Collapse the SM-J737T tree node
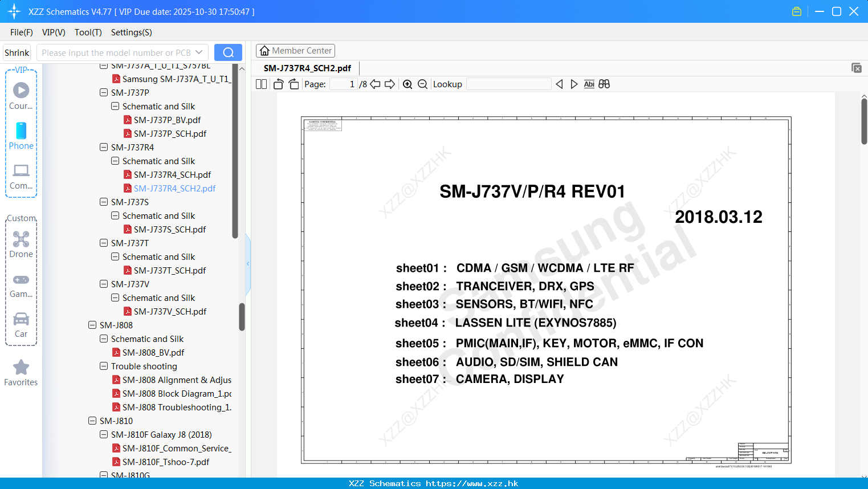Image resolution: width=868 pixels, height=489 pixels. click(104, 243)
